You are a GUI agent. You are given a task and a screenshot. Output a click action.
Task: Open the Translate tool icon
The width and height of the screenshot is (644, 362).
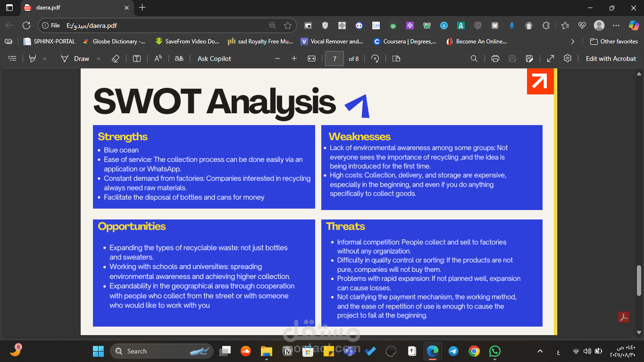(x=179, y=59)
